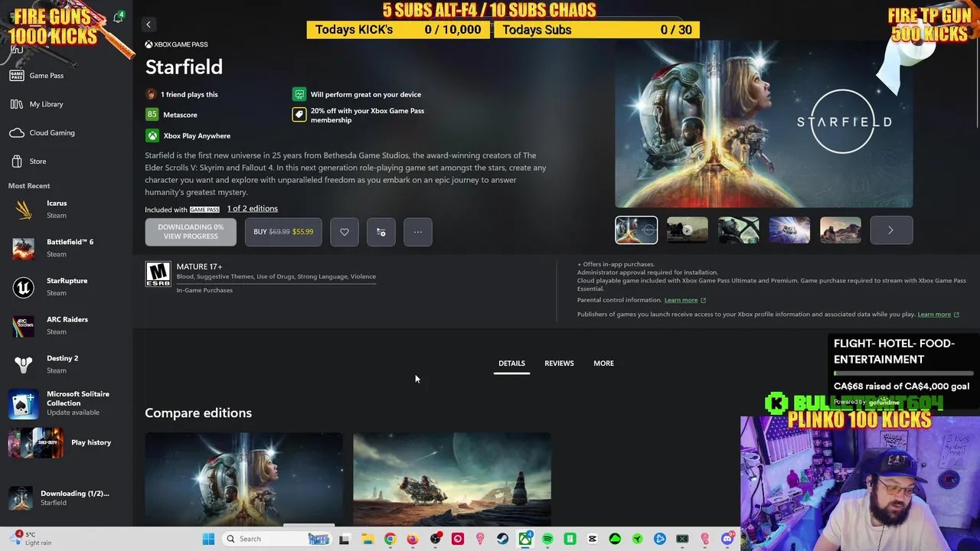Open Steam from taskbar
The height and width of the screenshot is (551, 980).
tap(502, 539)
